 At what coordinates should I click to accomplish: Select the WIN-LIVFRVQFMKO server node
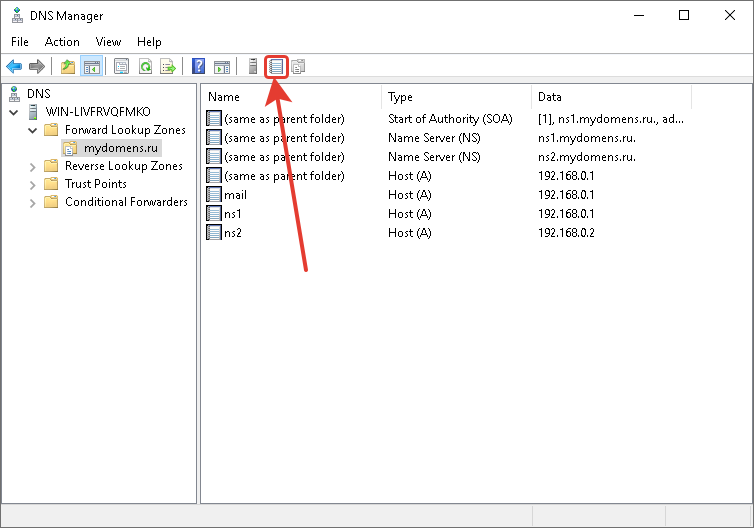[98, 112]
